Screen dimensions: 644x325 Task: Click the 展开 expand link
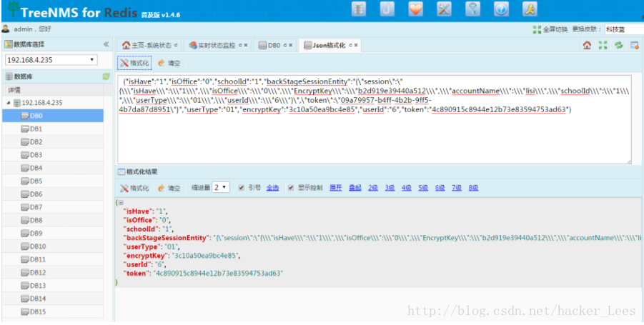click(x=335, y=188)
